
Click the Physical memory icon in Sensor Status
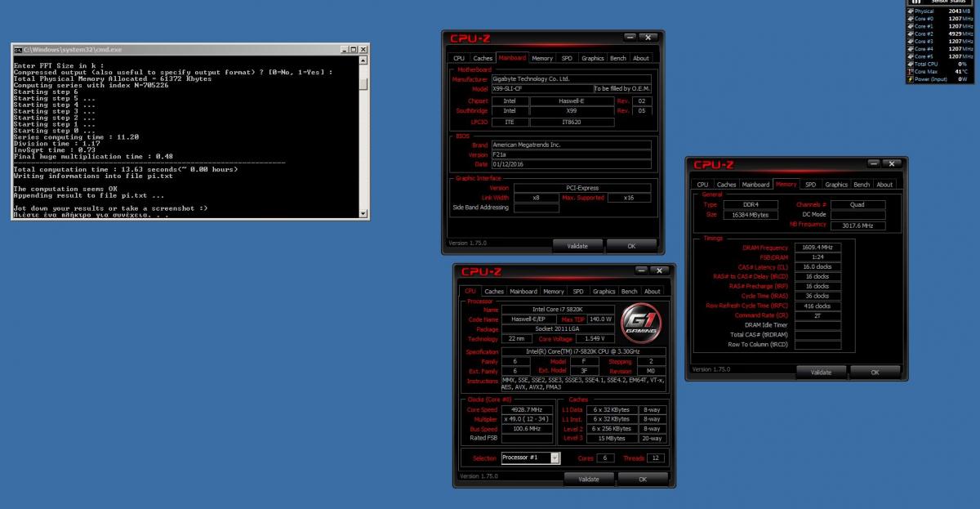(910, 11)
